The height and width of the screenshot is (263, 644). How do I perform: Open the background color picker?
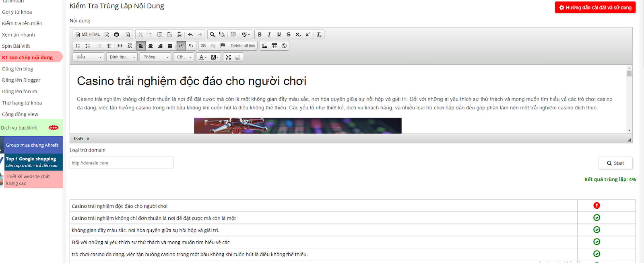click(x=215, y=57)
